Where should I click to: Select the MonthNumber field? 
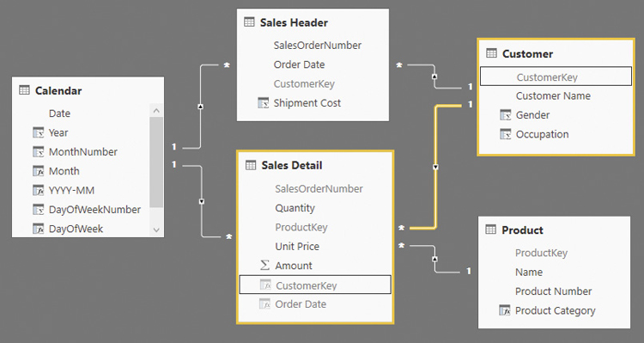click(83, 152)
